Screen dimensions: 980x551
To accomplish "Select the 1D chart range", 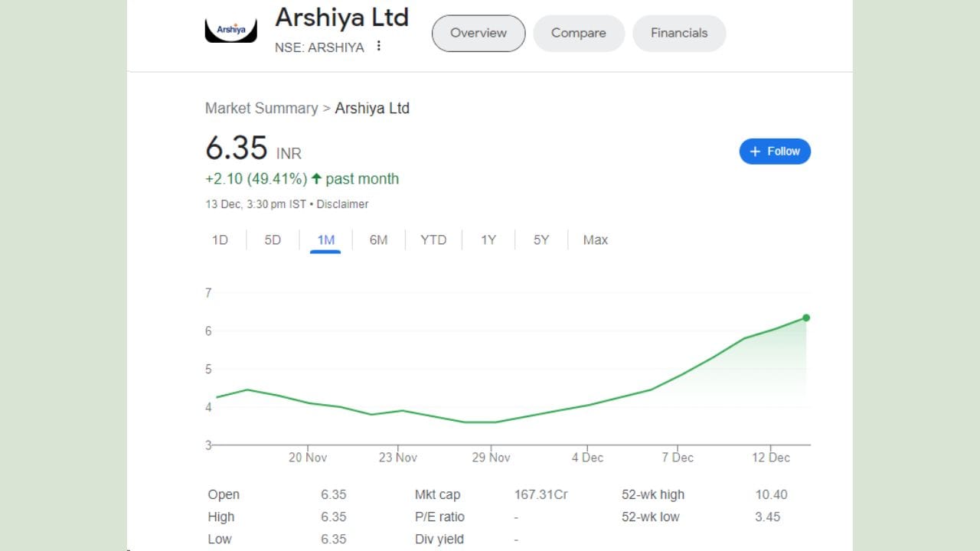I will point(220,240).
